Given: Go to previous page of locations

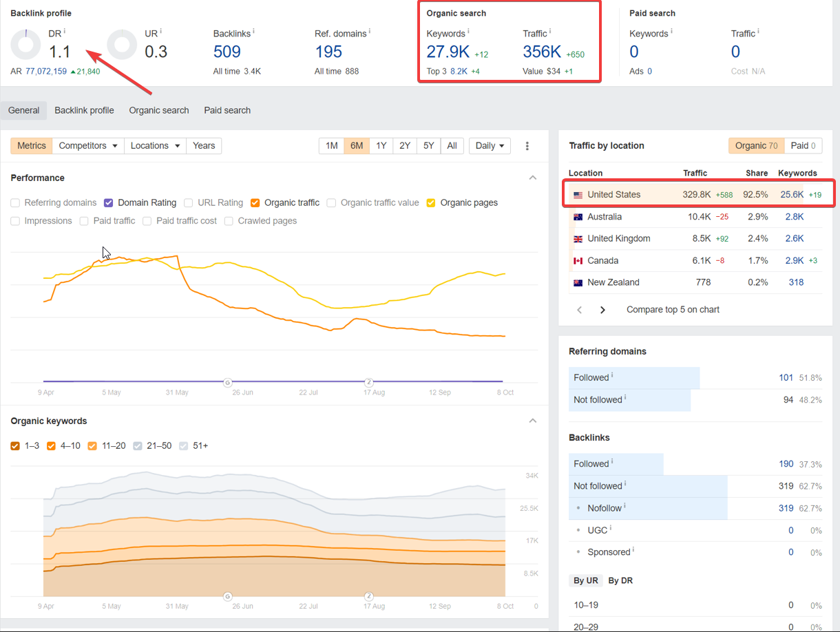Looking at the screenshot, I should [580, 310].
